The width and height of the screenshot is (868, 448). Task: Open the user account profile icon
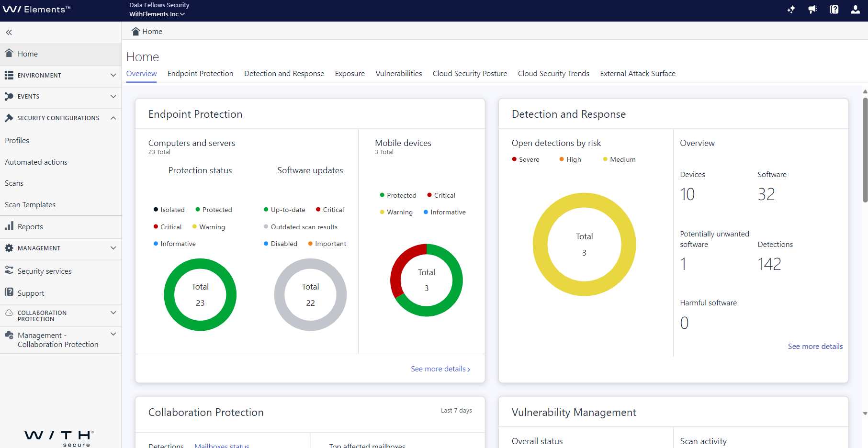click(855, 10)
